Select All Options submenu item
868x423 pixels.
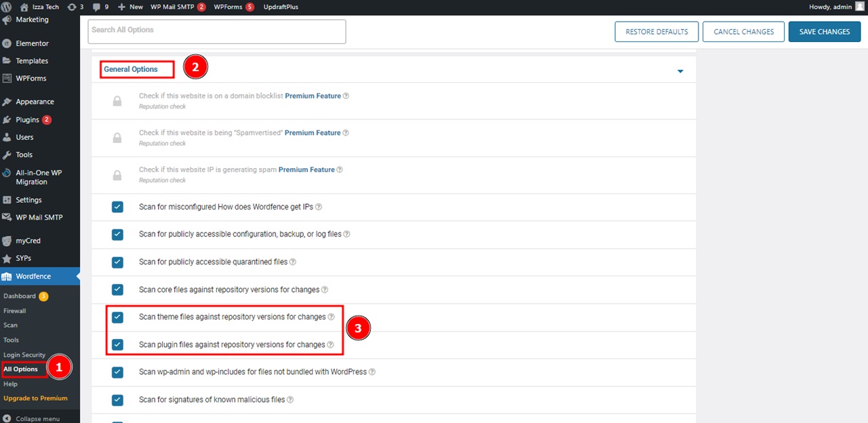(20, 369)
